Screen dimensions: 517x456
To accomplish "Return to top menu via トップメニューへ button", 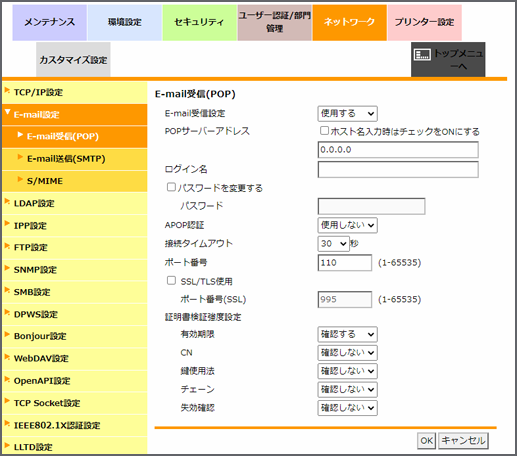I will pyautogui.click(x=448, y=60).
